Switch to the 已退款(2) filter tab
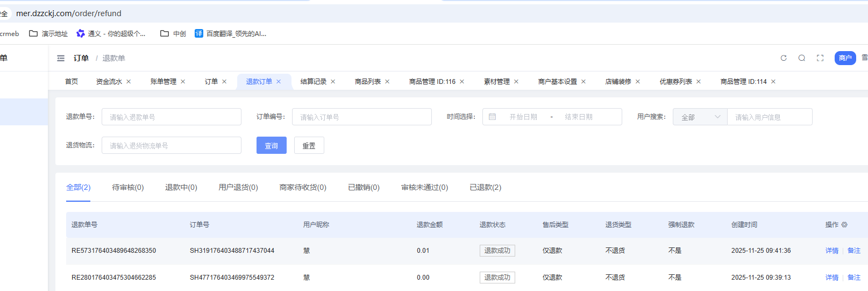This screenshot has height=291, width=868. coord(485,187)
